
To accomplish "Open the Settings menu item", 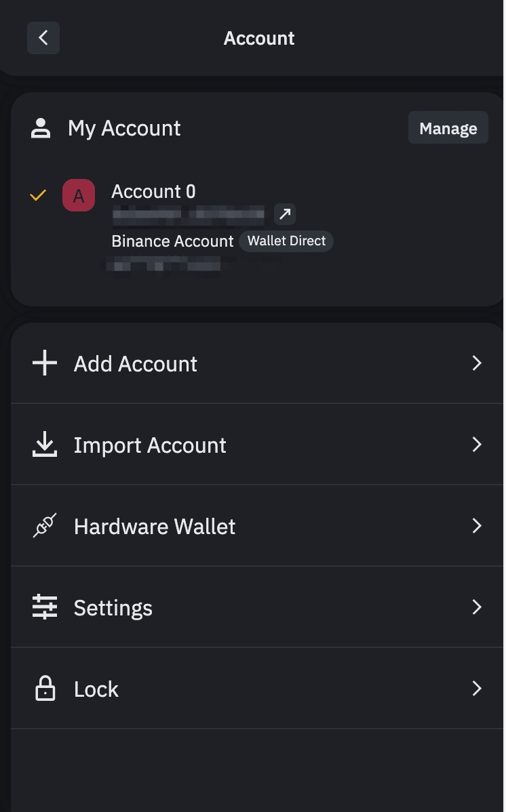I will 113,608.
